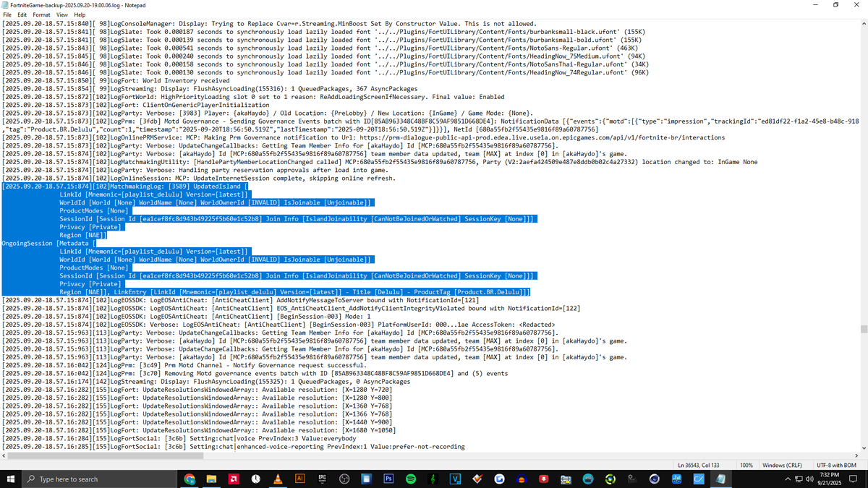Click the 'LogFort: World Inventory received' line
This screenshot has height=488, width=868.
(x=116, y=80)
